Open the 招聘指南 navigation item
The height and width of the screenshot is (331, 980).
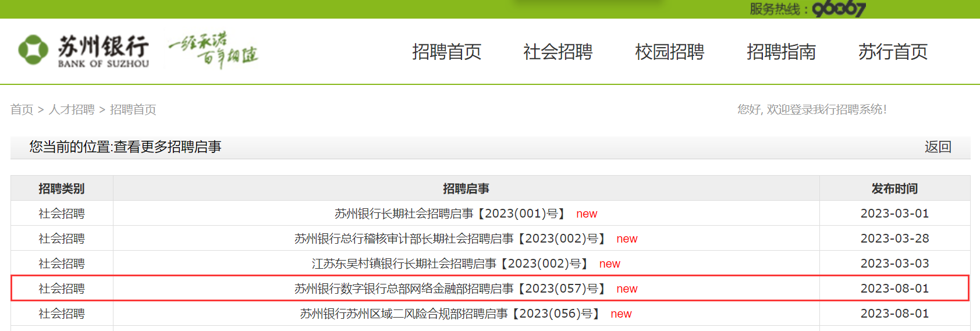[x=782, y=52]
